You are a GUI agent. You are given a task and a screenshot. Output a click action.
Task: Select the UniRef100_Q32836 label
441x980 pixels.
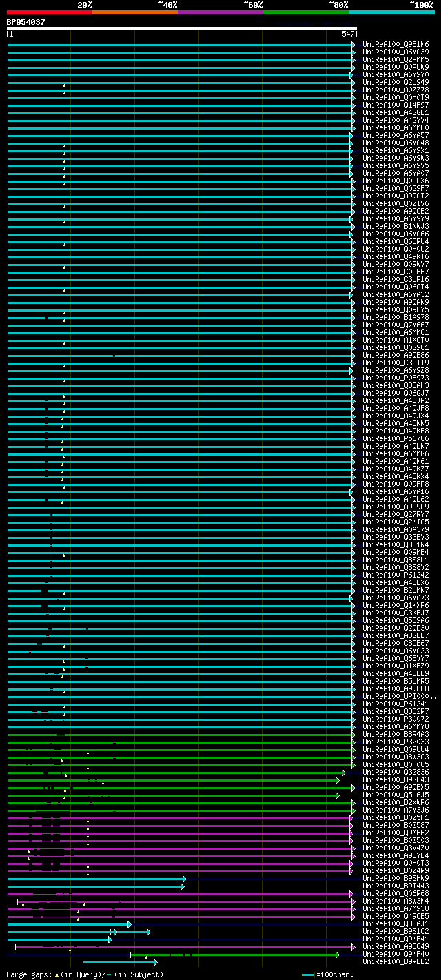(x=396, y=772)
